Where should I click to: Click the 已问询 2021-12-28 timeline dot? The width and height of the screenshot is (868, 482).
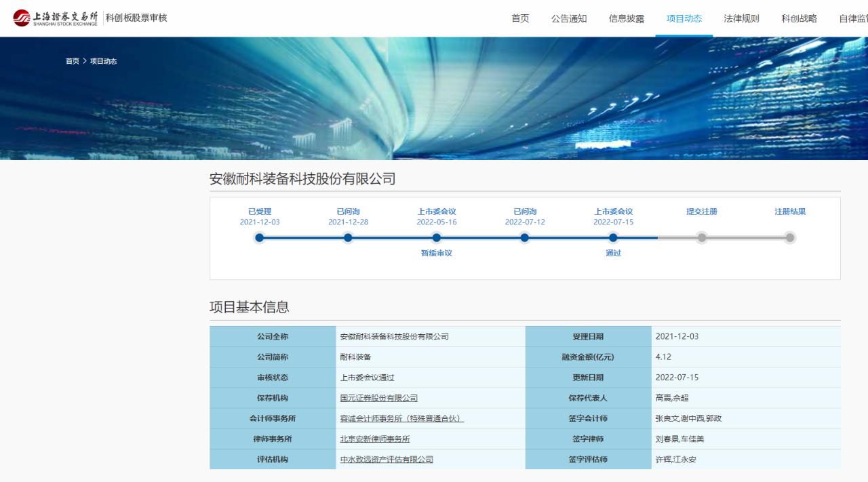click(x=348, y=238)
